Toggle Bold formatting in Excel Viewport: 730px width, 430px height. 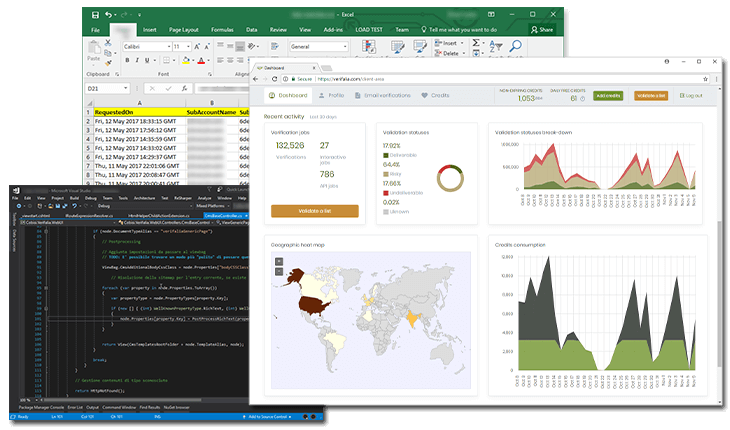pyautogui.click(x=126, y=60)
